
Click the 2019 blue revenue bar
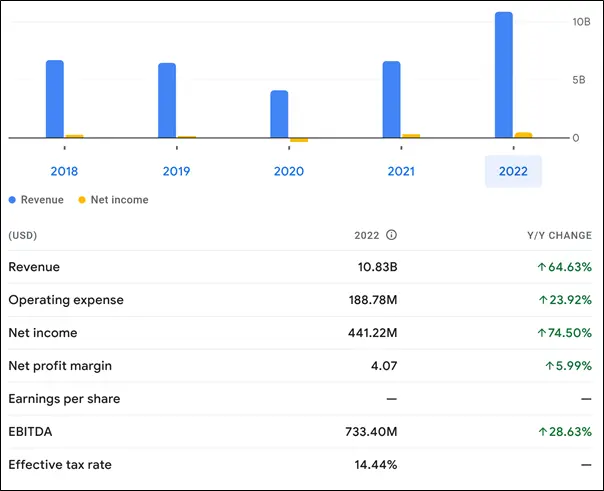click(167, 100)
